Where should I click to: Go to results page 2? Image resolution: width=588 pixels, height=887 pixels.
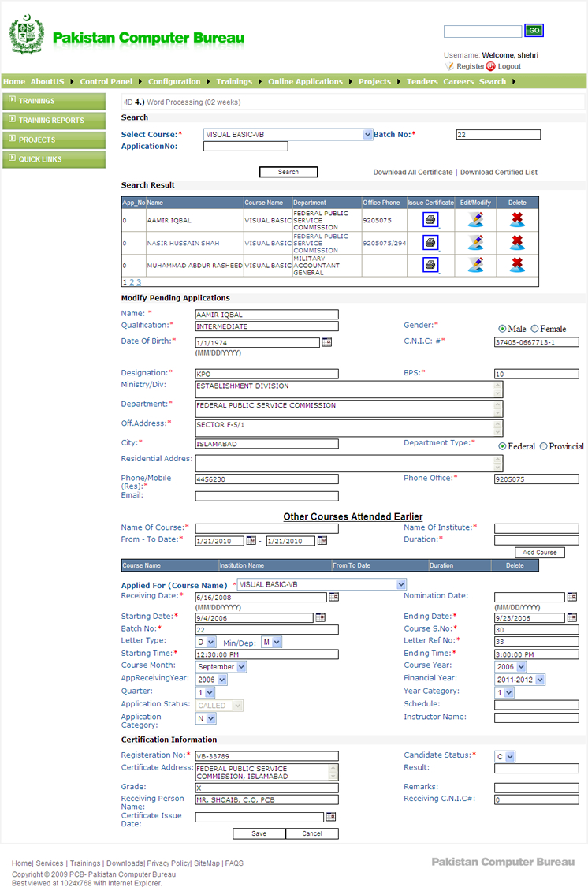[132, 282]
